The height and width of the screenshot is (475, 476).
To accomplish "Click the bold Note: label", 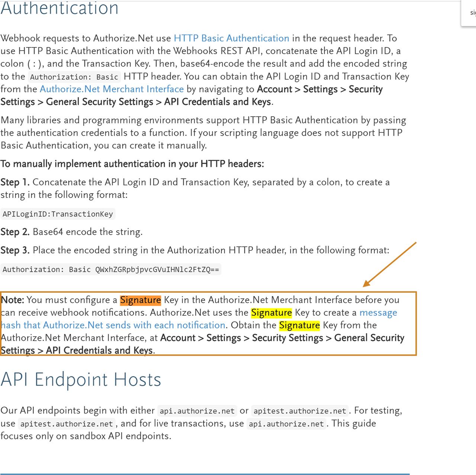I will tap(13, 300).
